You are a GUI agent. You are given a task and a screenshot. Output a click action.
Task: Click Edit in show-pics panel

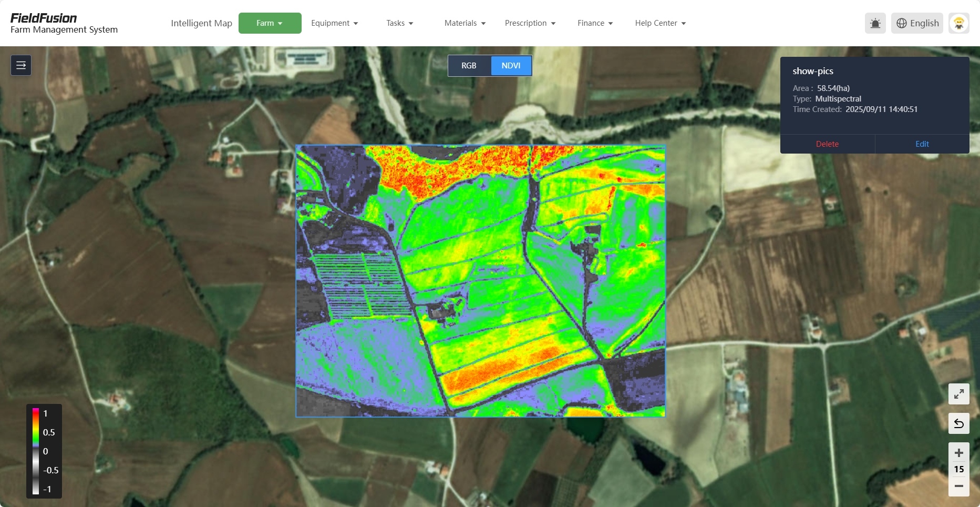tap(922, 144)
